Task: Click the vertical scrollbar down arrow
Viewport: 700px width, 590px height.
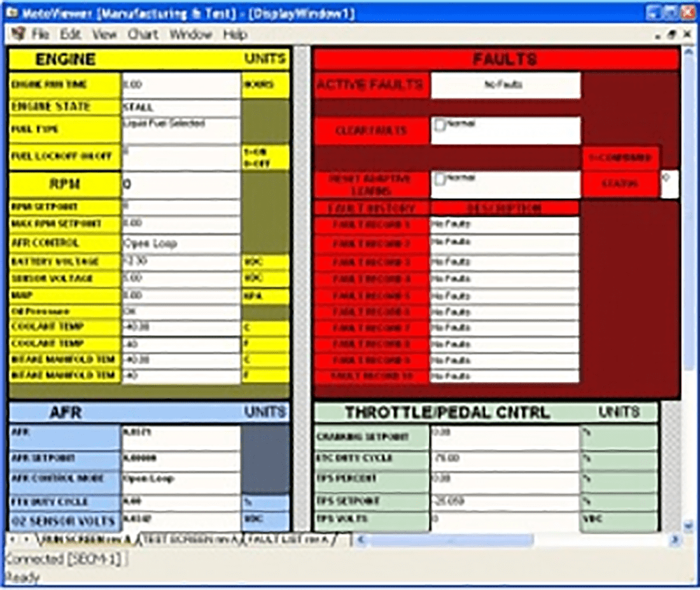Action: pos(689,526)
